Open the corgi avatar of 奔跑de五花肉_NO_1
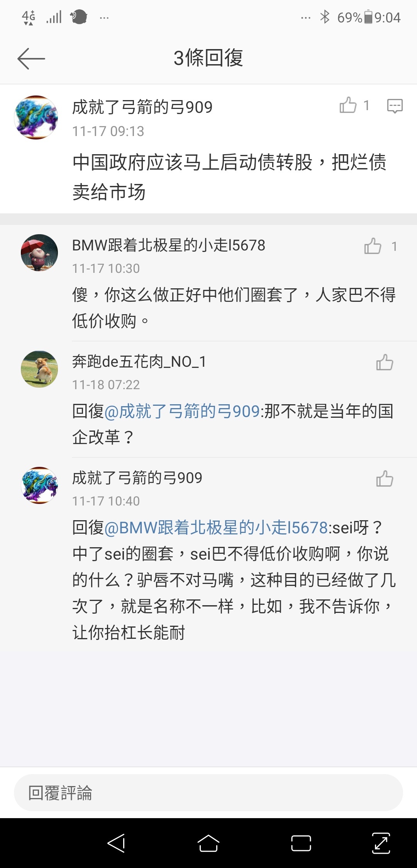This screenshot has width=417, height=868. (39, 369)
